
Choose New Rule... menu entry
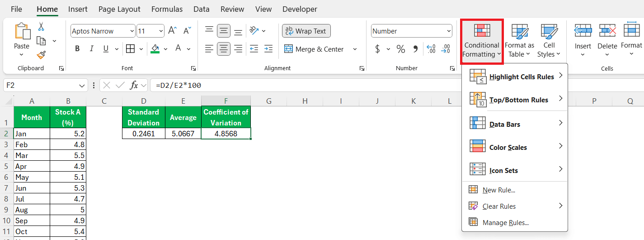coord(514,190)
